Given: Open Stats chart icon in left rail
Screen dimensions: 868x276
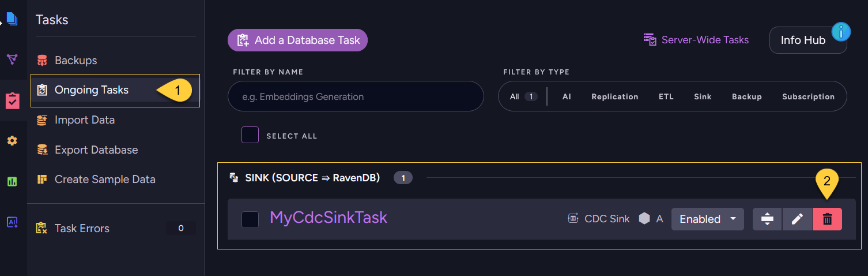Looking at the screenshot, I should coord(12,181).
